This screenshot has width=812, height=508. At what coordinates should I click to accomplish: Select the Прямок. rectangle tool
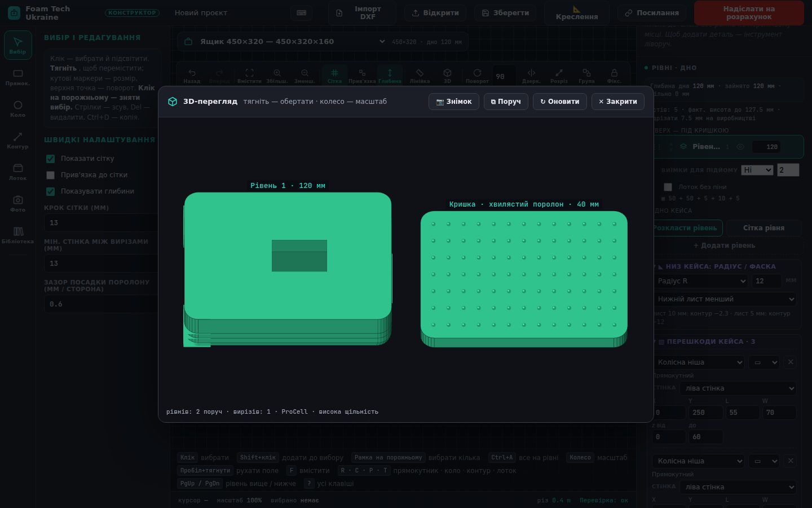(17, 77)
